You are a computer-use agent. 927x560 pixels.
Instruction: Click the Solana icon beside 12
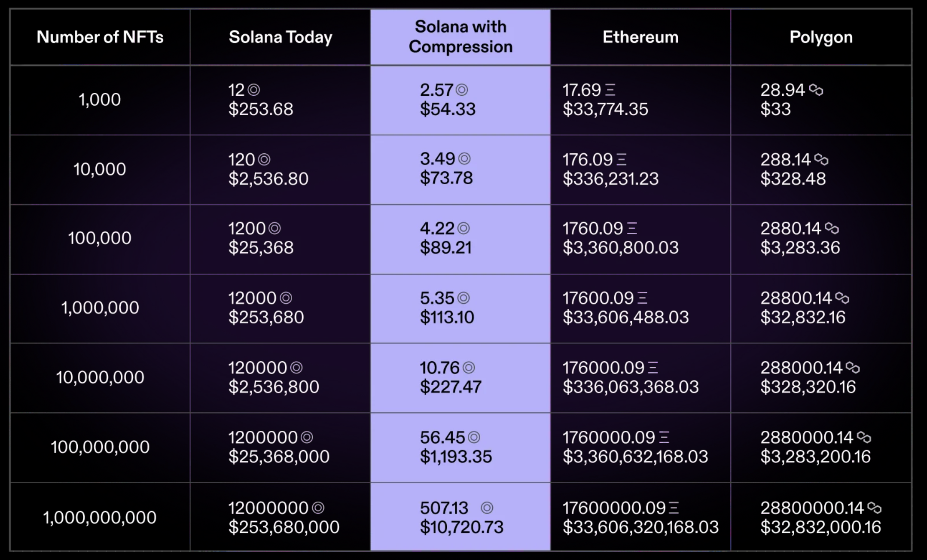254,90
